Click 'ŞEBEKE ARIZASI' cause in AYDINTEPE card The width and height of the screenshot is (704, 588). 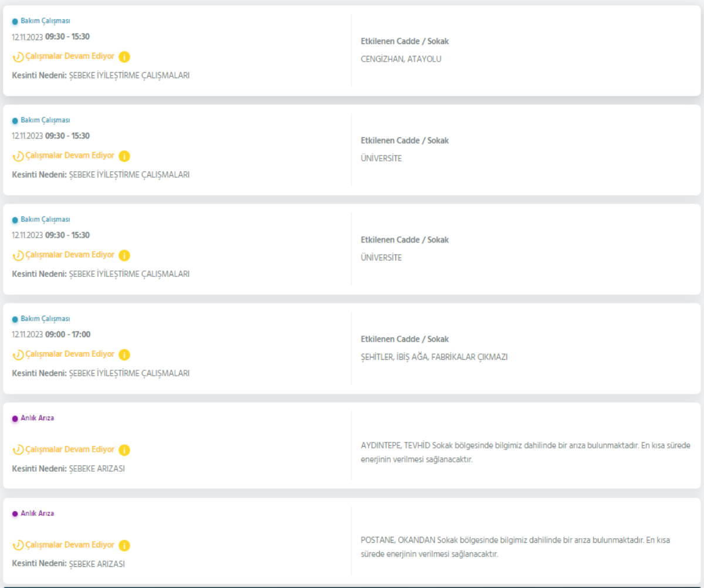tap(97, 469)
